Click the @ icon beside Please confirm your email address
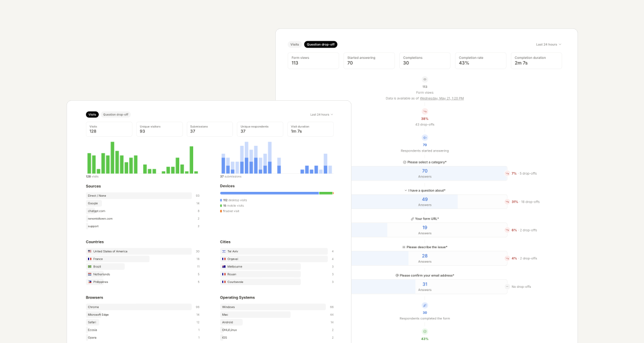 [397, 275]
